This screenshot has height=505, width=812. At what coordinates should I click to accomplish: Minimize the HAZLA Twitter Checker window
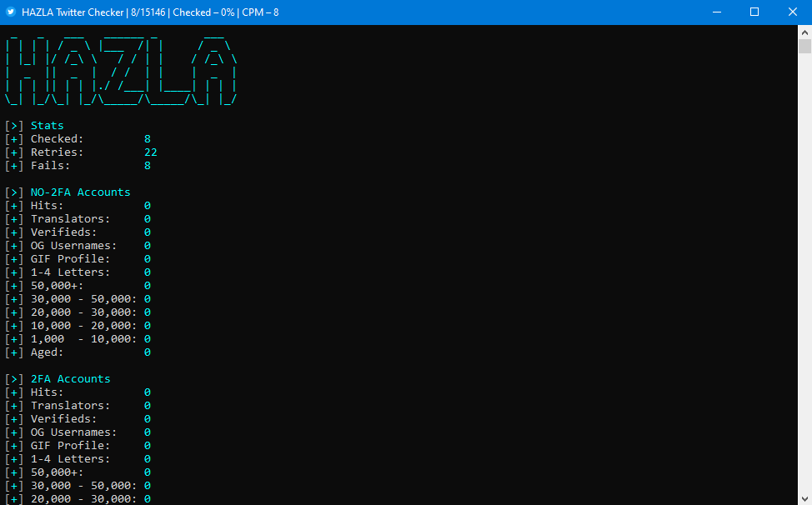click(x=717, y=12)
